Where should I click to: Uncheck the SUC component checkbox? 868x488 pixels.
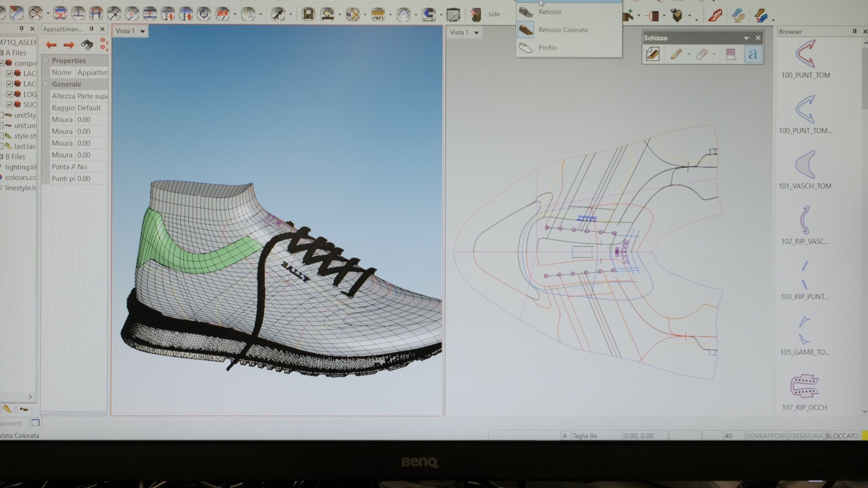click(8, 104)
